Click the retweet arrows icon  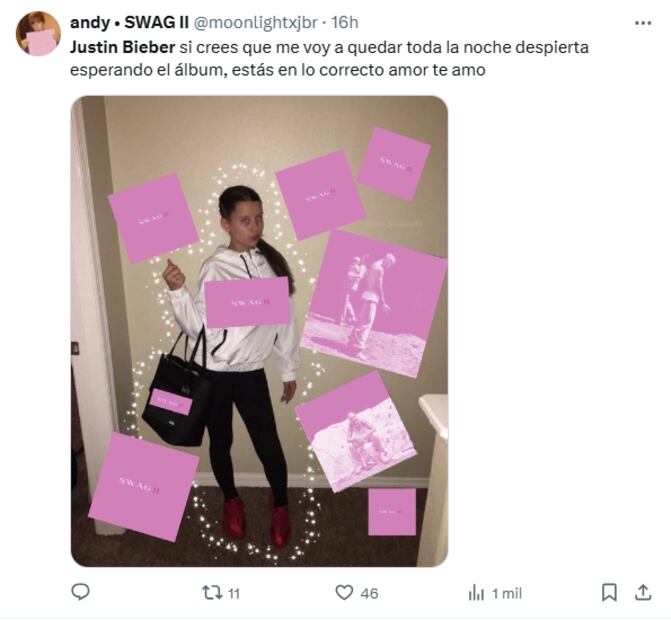tap(212, 593)
